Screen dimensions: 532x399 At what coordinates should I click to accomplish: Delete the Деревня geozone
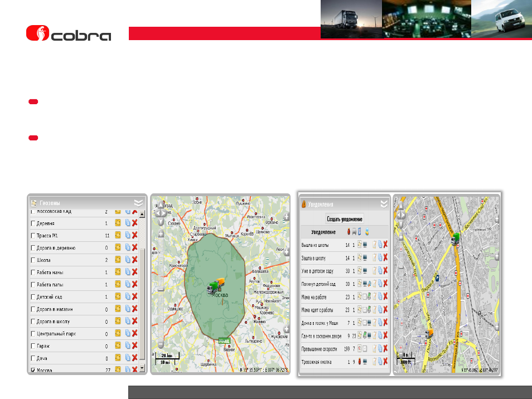pyautogui.click(x=135, y=223)
